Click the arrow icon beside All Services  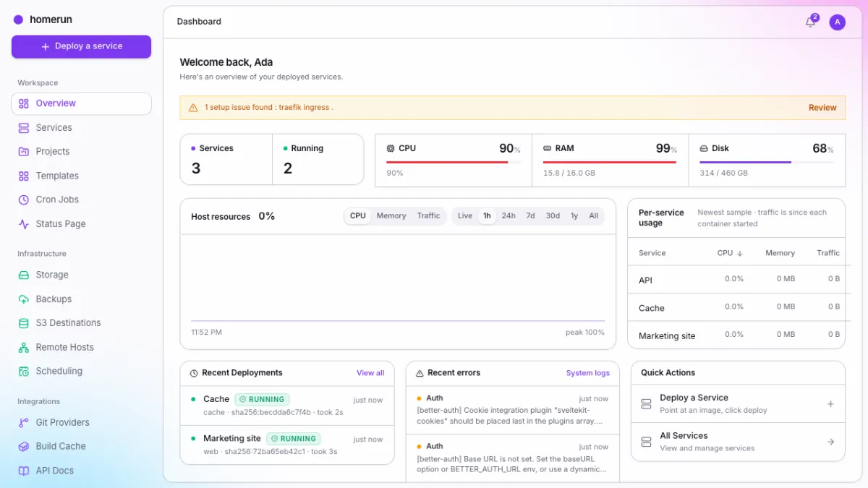pyautogui.click(x=830, y=442)
